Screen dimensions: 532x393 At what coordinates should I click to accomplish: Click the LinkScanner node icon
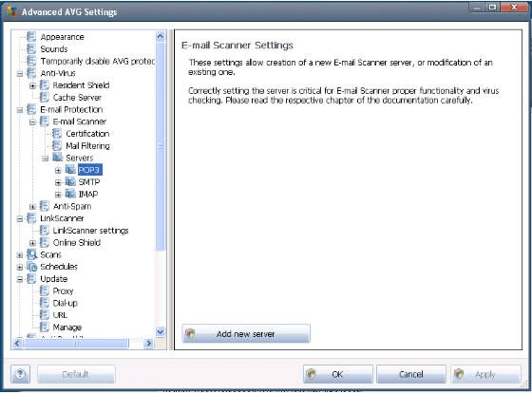click(x=31, y=218)
